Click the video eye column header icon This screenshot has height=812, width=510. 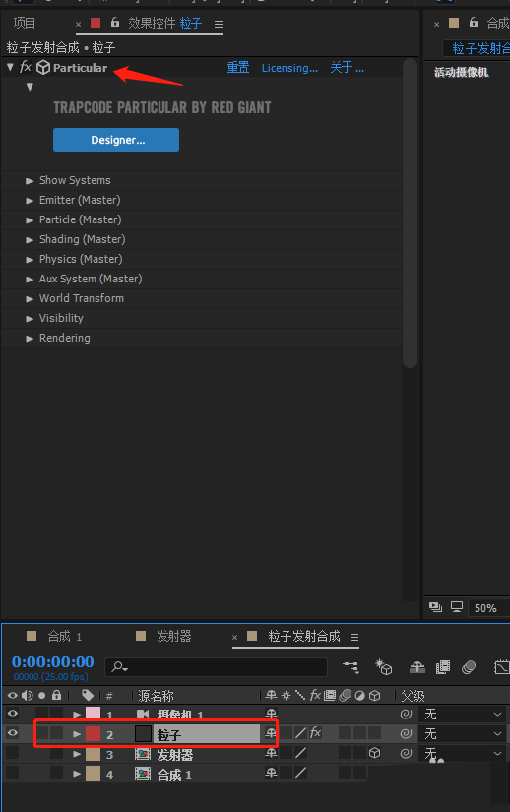pos(12,695)
